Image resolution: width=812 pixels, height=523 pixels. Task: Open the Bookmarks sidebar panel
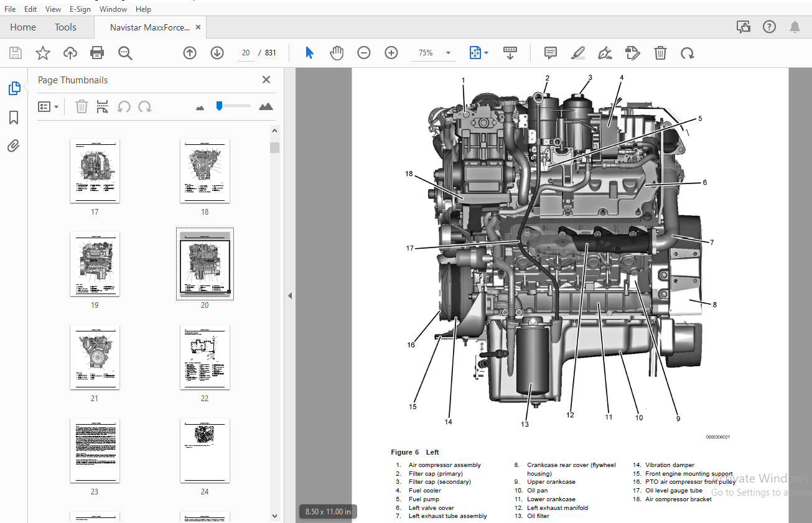tap(14, 118)
